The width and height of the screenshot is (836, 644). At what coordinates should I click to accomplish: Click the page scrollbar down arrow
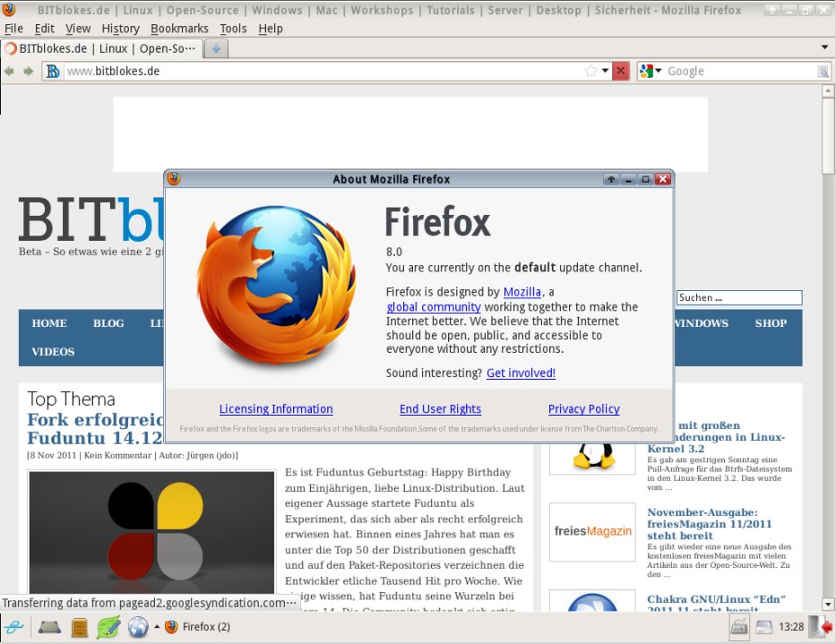coord(827,605)
